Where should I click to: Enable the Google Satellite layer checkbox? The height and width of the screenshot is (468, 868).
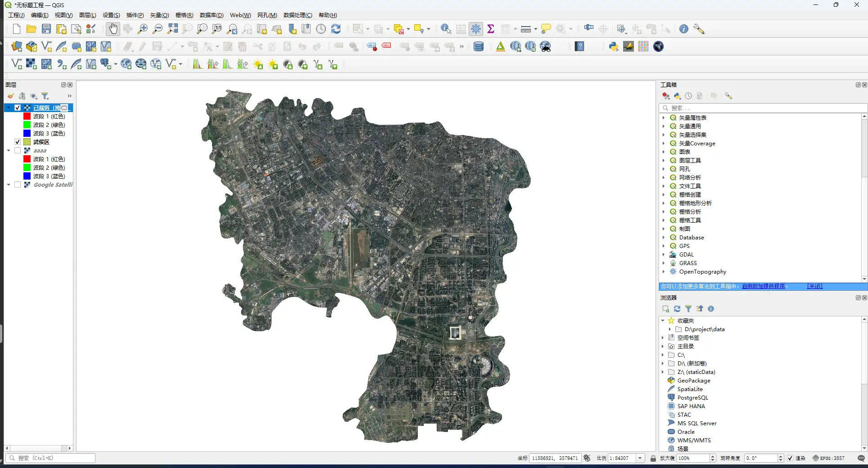pos(18,185)
